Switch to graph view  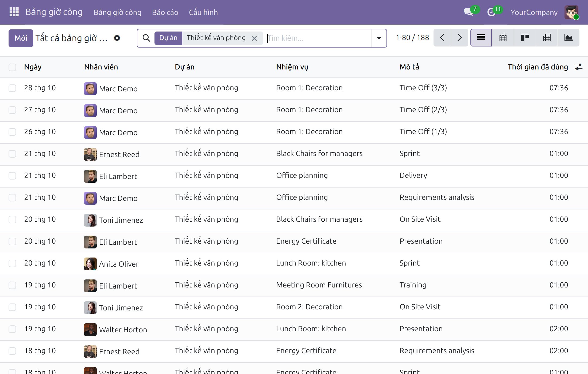tap(568, 38)
